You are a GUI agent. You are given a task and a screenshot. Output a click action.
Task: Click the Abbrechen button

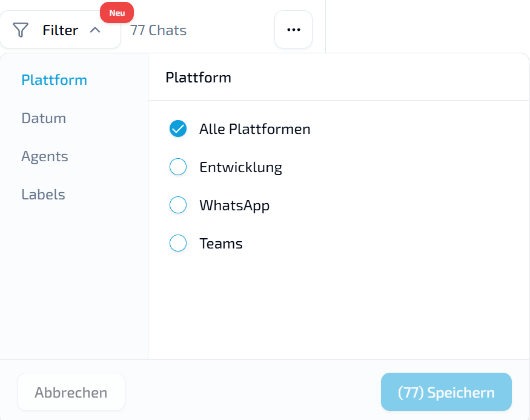click(x=71, y=392)
